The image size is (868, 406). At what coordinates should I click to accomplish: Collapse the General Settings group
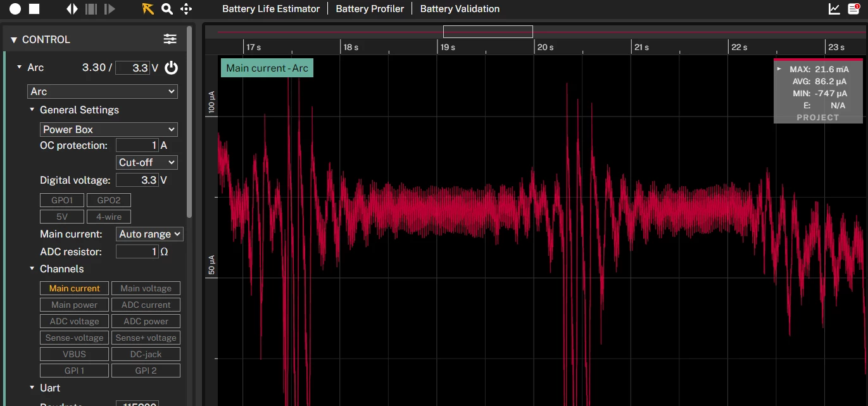(x=32, y=110)
